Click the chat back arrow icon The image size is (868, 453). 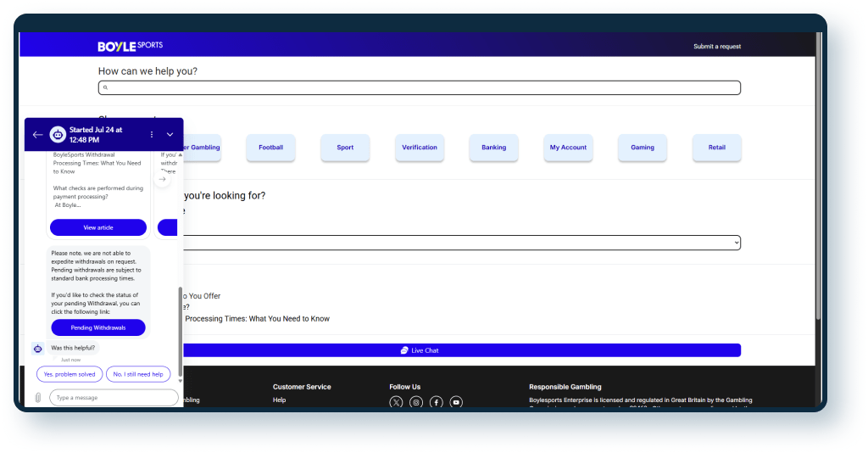tap(37, 134)
